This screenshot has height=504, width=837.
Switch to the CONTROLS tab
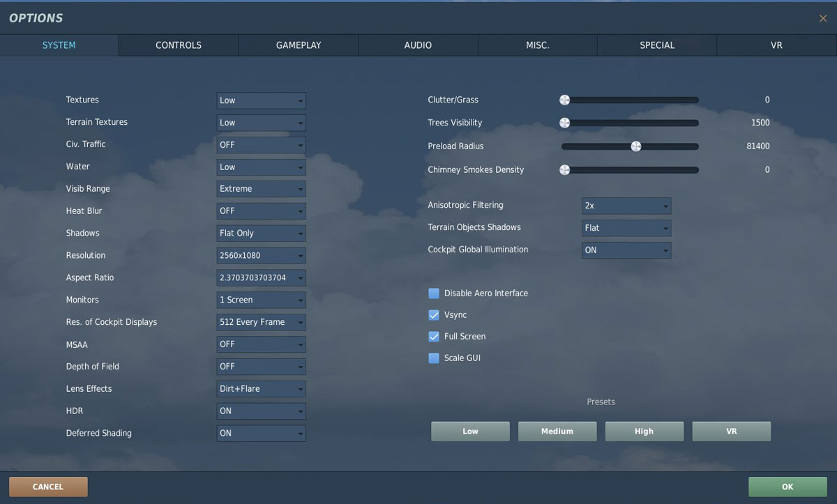179,45
